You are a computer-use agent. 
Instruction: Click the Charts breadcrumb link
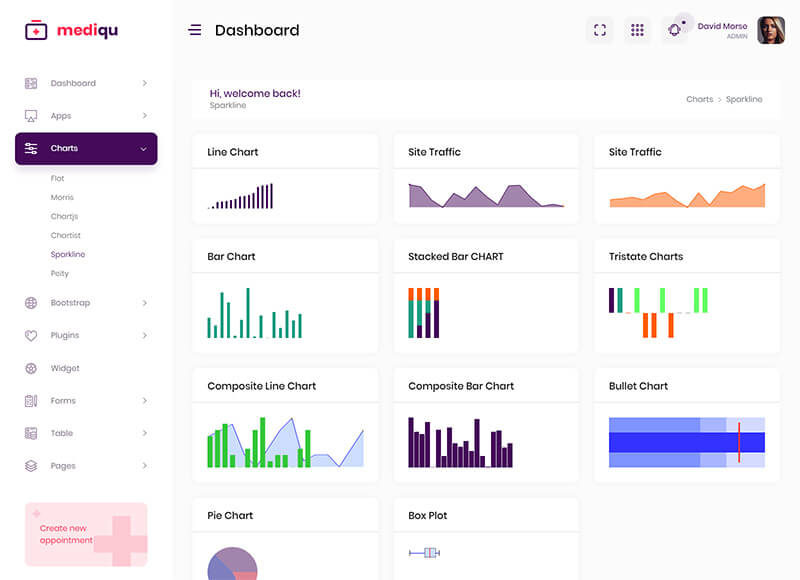699,99
